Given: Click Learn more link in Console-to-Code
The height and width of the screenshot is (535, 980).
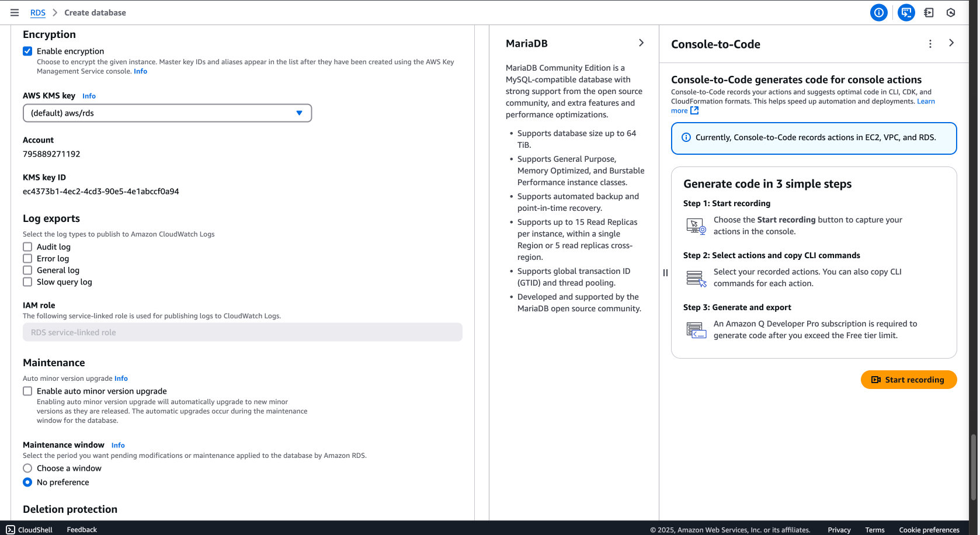Looking at the screenshot, I should (926, 101).
